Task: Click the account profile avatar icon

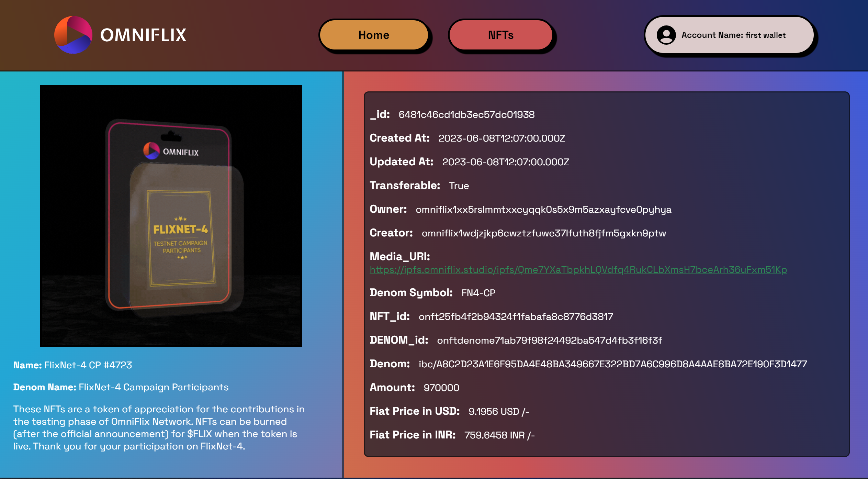Action: [x=666, y=35]
